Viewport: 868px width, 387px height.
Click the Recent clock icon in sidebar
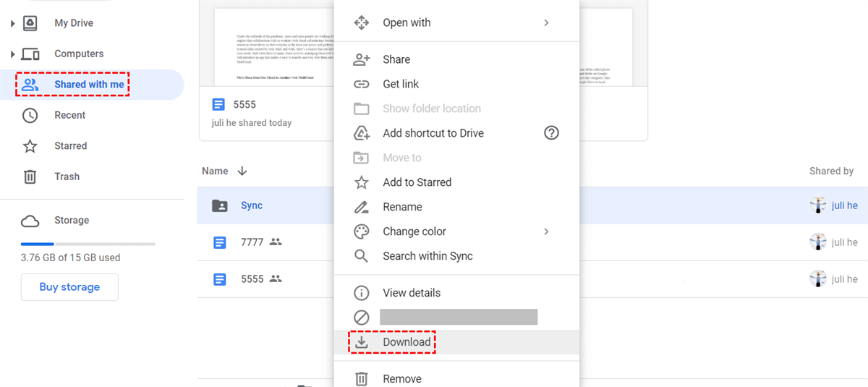30,116
